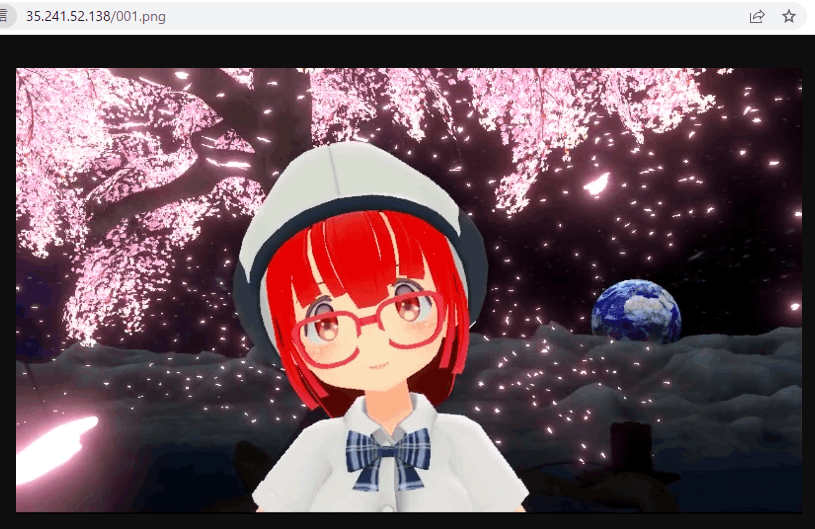Click the 001.png anime character image
This screenshot has width=815, height=529.
409,290
